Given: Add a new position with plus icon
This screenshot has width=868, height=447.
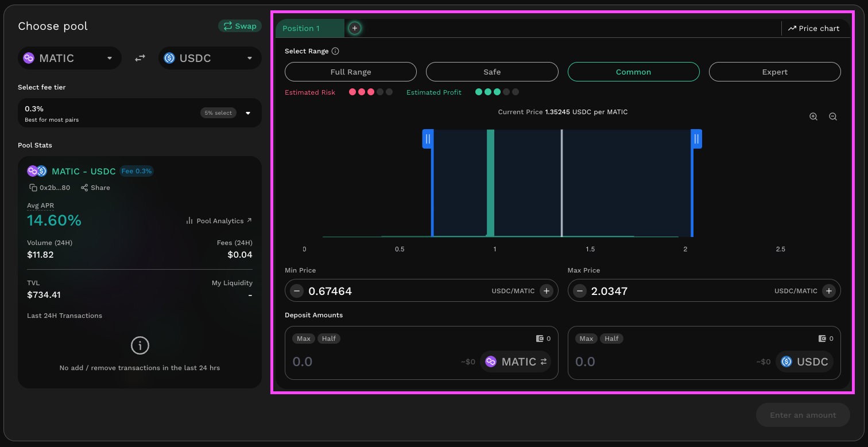Looking at the screenshot, I should (x=355, y=28).
